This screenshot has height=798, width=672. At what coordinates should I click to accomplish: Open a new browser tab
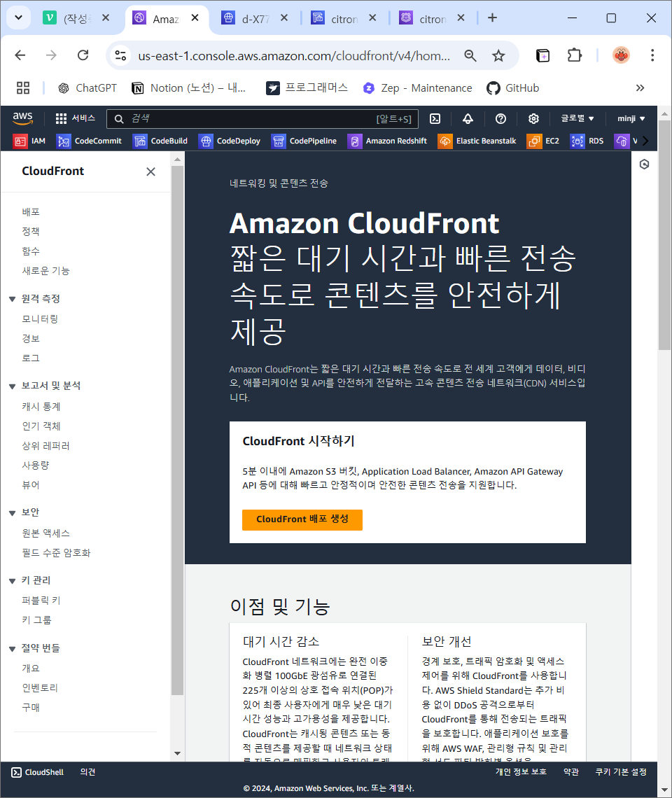[x=492, y=17]
